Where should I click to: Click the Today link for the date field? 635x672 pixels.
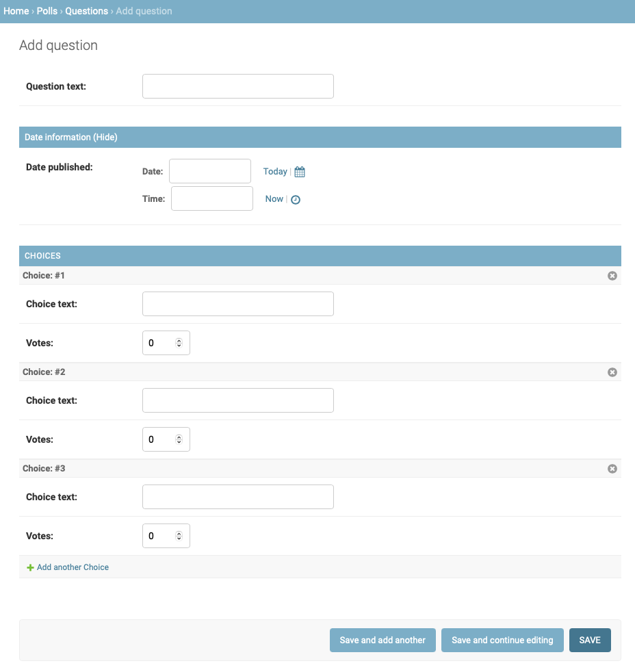coord(274,171)
